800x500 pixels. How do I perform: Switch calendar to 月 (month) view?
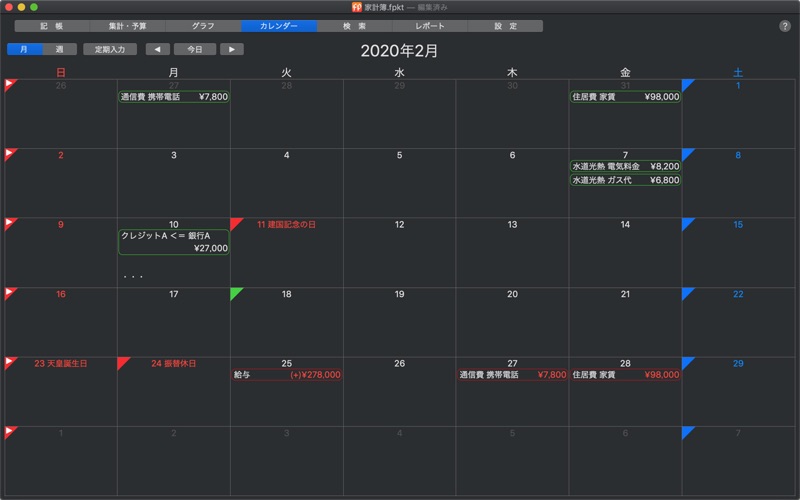click(24, 49)
